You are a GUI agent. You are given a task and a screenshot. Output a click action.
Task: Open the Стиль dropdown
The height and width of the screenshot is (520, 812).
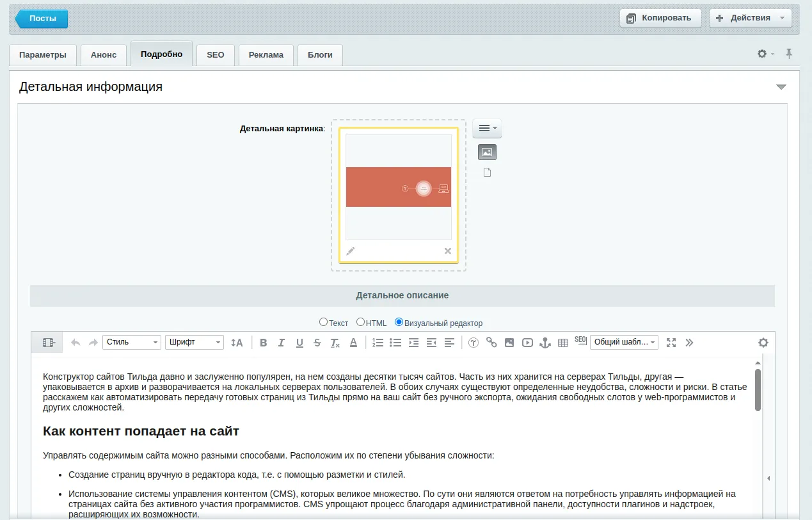[x=131, y=343]
